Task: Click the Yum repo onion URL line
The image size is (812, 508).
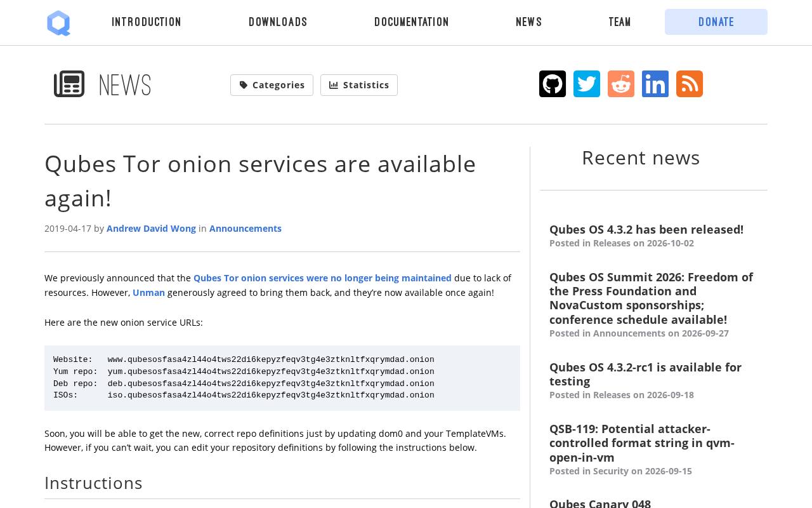Action: coord(244,372)
